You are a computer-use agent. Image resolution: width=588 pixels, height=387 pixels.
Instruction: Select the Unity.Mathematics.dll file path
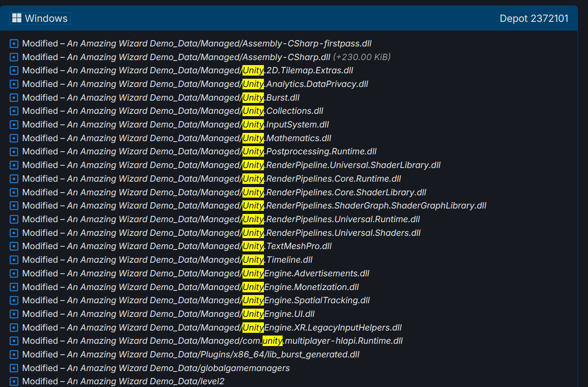coord(199,138)
